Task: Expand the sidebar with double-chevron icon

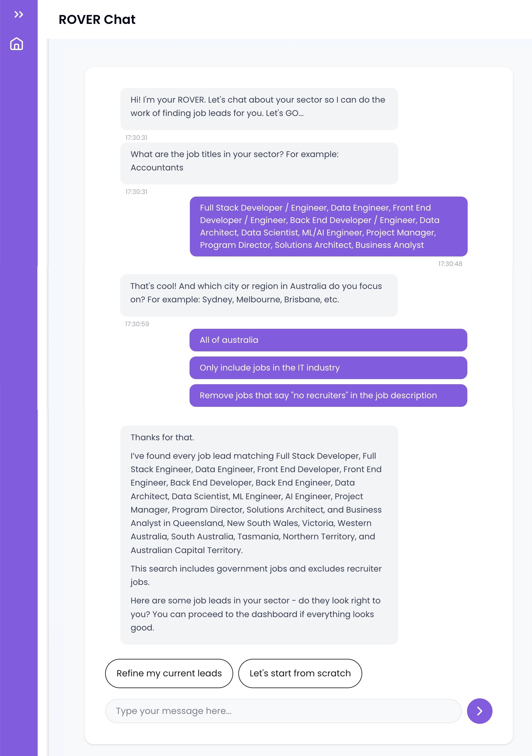Action: [x=19, y=14]
